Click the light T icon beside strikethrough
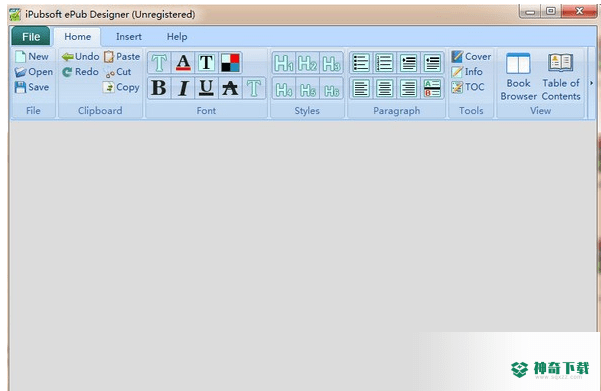601x391 pixels. 253,88
